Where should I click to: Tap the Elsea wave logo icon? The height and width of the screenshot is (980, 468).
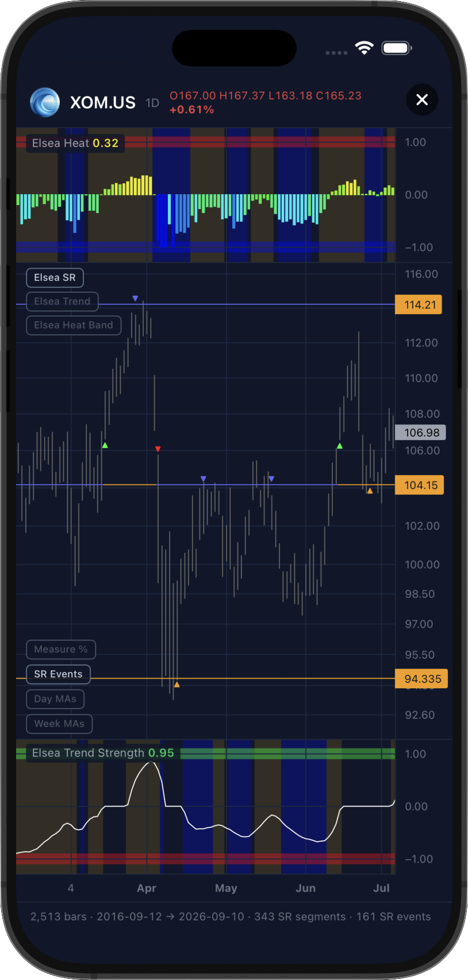pos(45,102)
